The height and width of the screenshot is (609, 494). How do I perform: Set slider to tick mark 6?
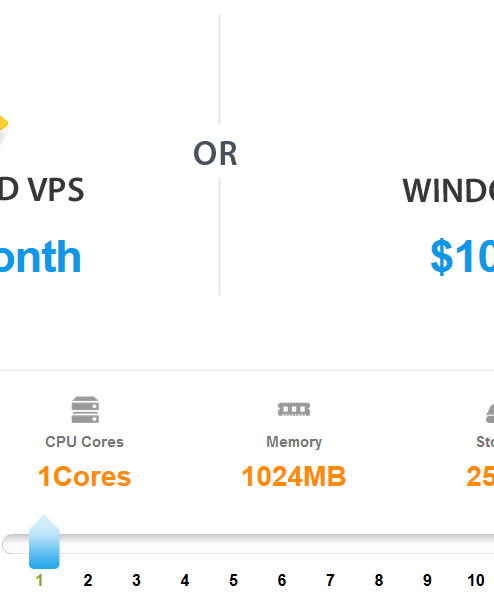pyautogui.click(x=282, y=580)
